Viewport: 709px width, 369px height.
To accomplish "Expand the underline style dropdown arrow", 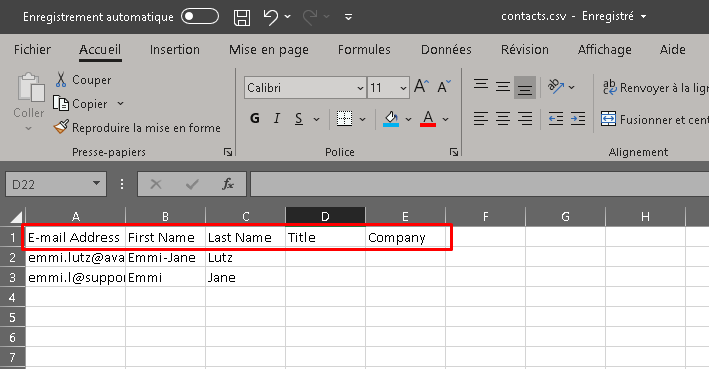I will click(x=317, y=119).
